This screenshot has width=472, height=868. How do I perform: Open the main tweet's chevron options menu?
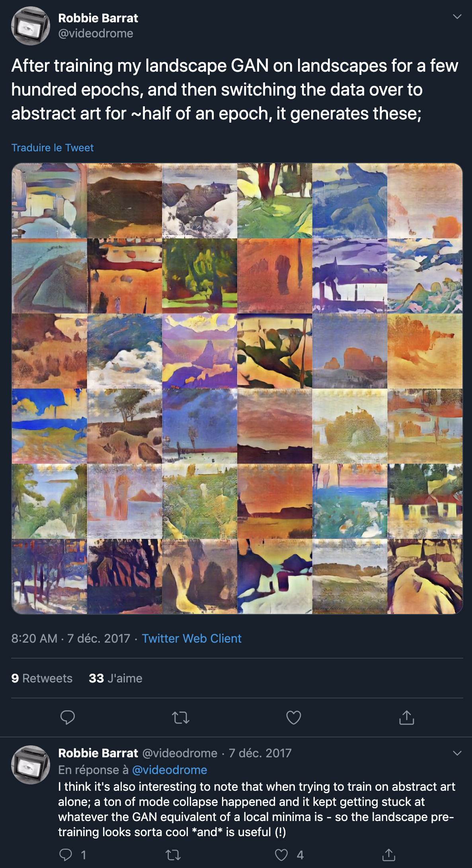457,16
